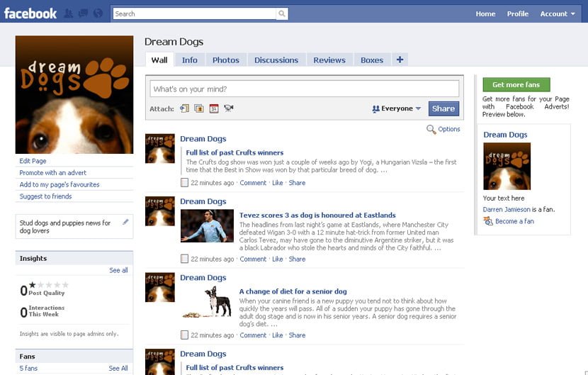Click the What's on your mind field
Screen dimensions: 588x375
tap(304, 89)
